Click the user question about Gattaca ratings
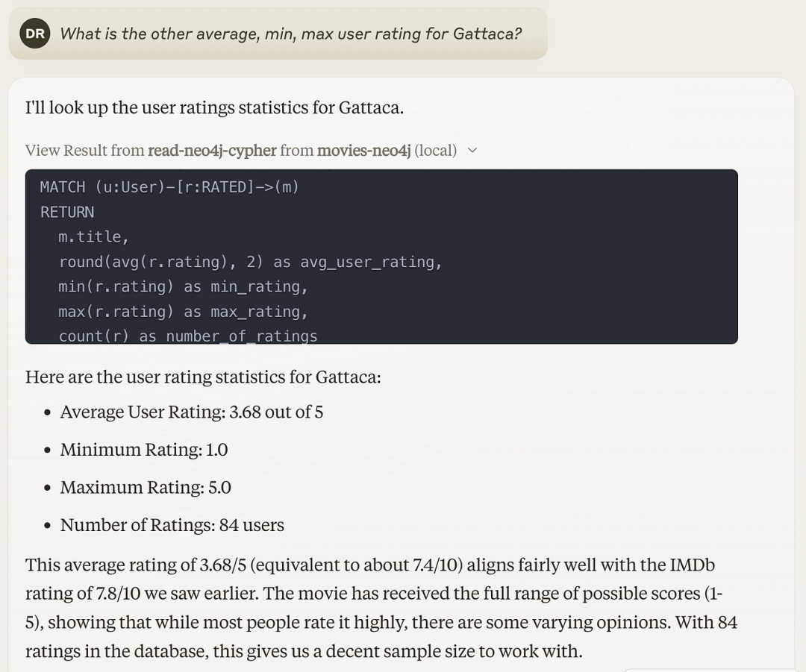806x672 pixels. click(x=290, y=34)
